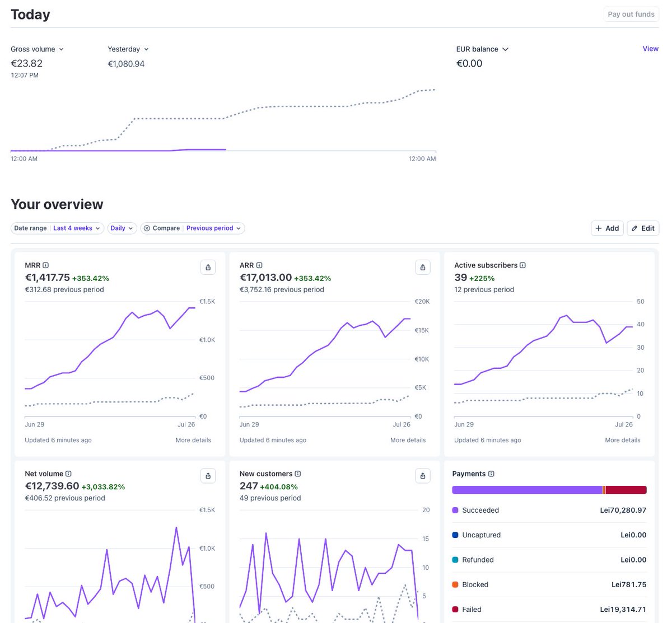Click the MRR value €1,417.75
This screenshot has height=623, width=672.
click(47, 278)
